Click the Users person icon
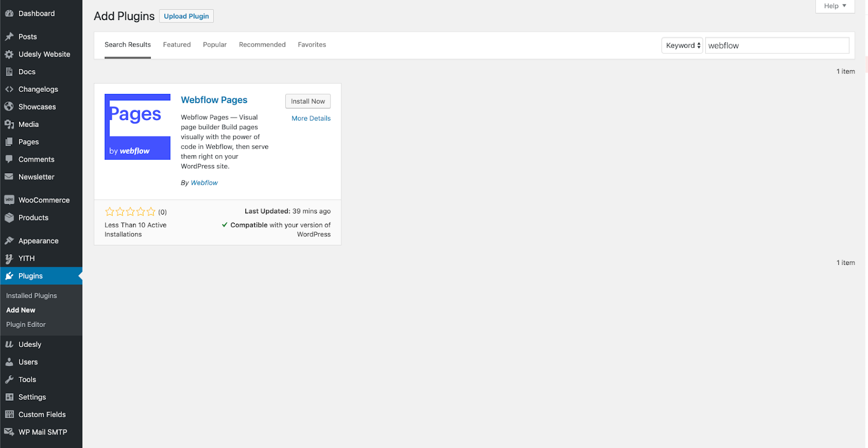The width and height of the screenshot is (868, 448). [9, 362]
